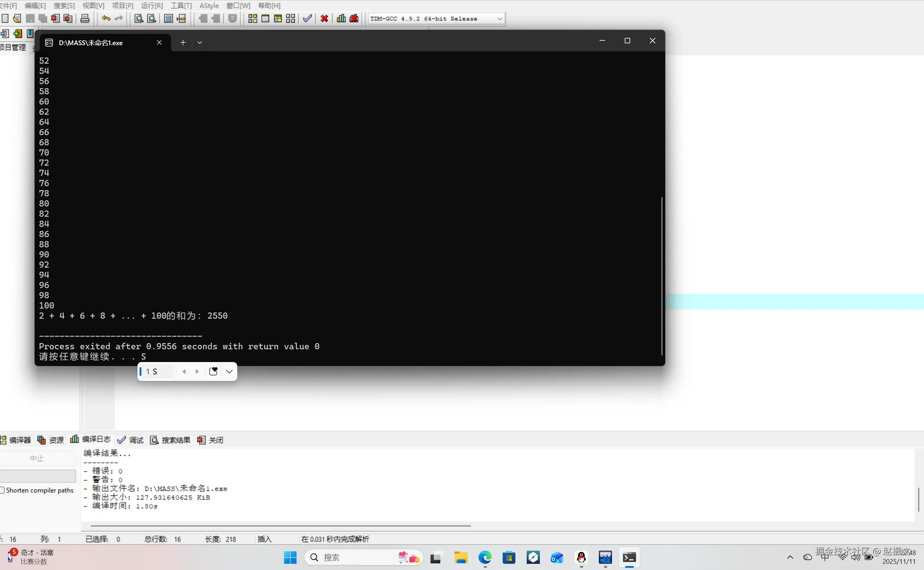Expand terminal new tab profile dropdown
This screenshot has height=570, width=924.
[200, 43]
